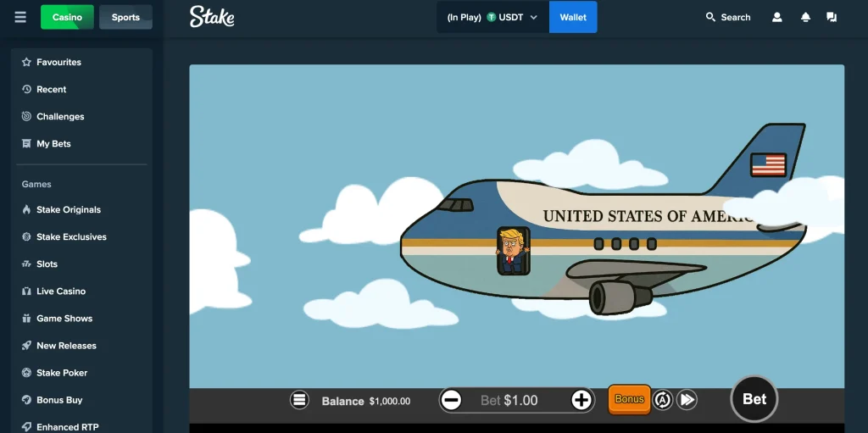This screenshot has height=433, width=868.
Task: Click the Enhanced RTP icon
Action: [26, 426]
